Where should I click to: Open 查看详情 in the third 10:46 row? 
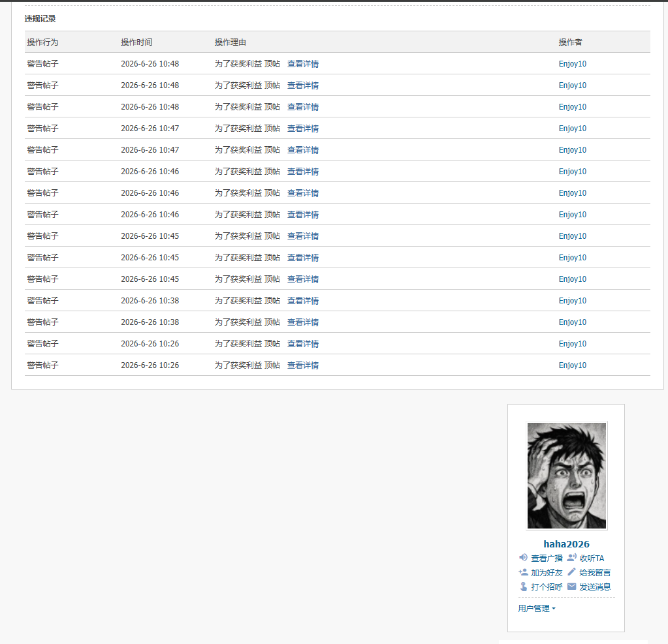[x=303, y=215]
